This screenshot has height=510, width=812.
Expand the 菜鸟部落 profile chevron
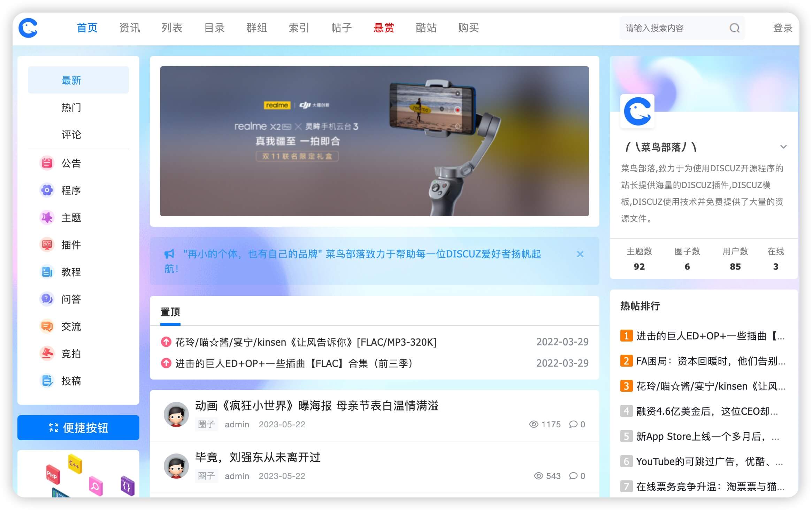pos(783,147)
